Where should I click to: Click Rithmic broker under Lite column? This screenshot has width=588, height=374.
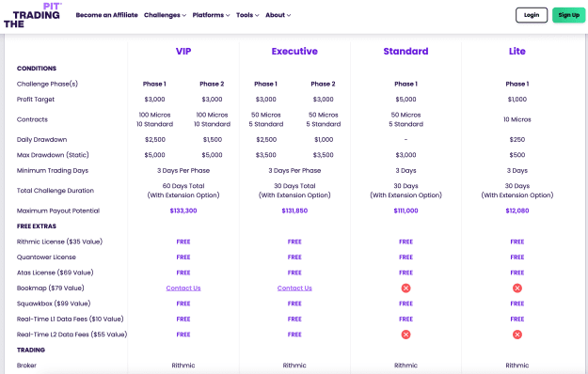pos(517,366)
